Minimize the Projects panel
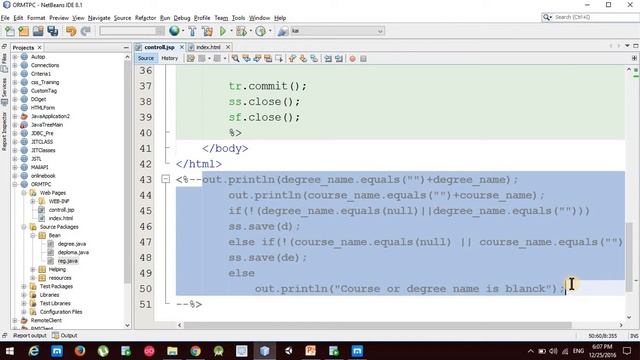 [x=126, y=48]
